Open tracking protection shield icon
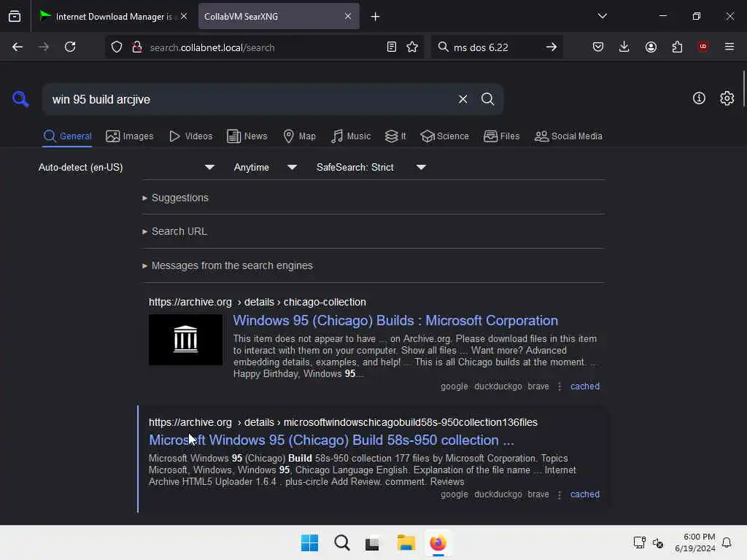 pyautogui.click(x=117, y=47)
